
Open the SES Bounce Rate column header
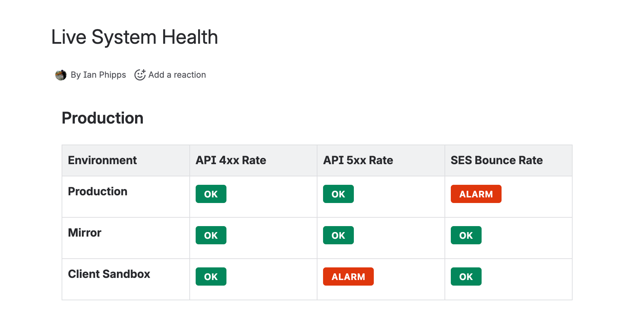pos(496,160)
